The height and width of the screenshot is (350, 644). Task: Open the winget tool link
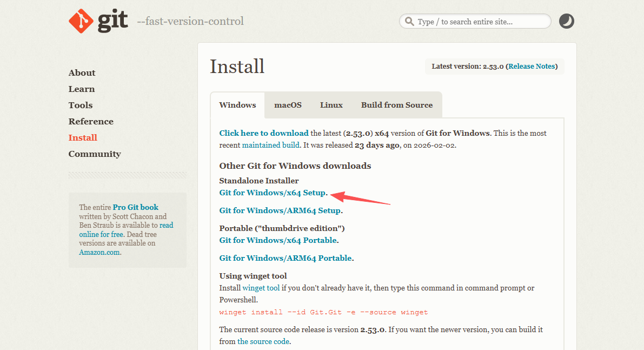click(x=261, y=288)
